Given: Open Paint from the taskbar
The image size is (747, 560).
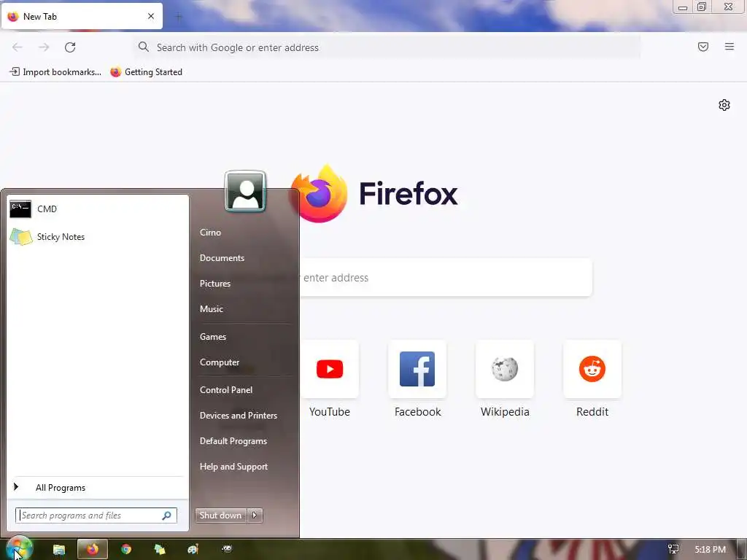Looking at the screenshot, I should coord(193,550).
